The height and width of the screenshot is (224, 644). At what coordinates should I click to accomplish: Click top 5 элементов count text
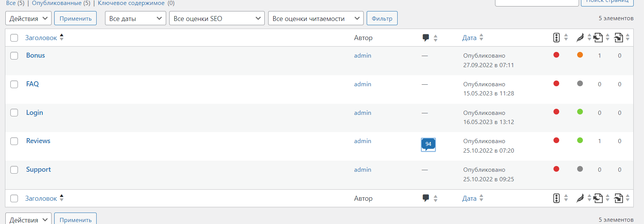[x=616, y=18]
